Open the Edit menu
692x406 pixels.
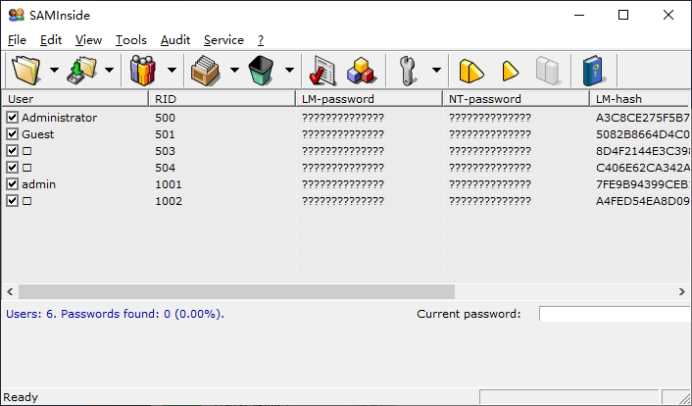click(x=51, y=40)
